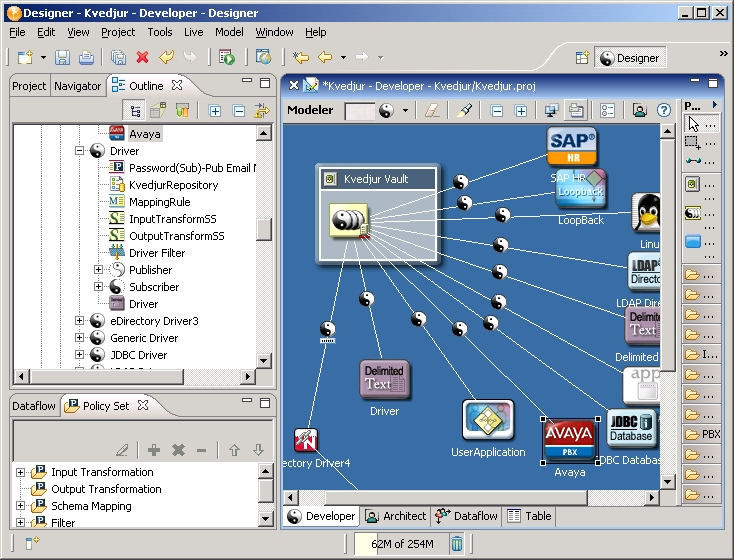Viewport: 734px width, 560px height.
Task: Click the garbage collector trash icon
Action: (457, 544)
